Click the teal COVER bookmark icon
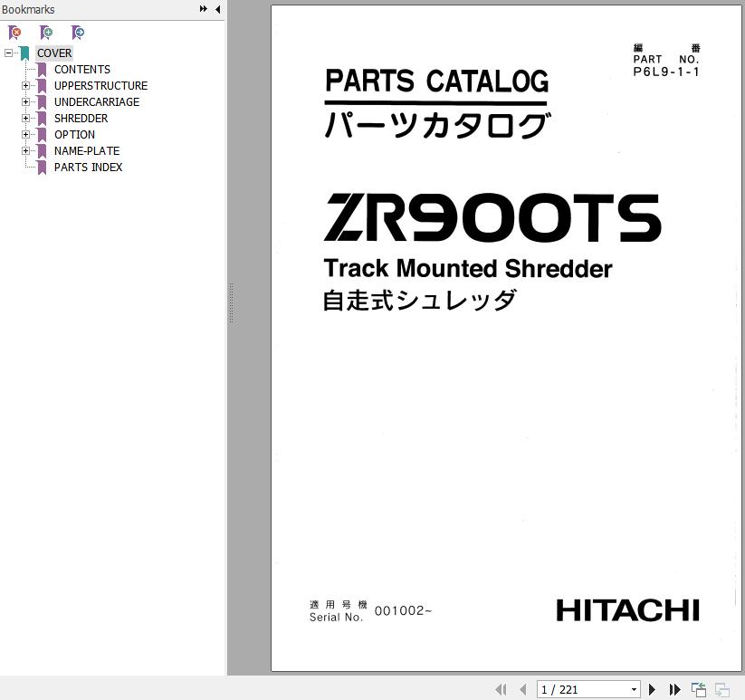The height and width of the screenshot is (700, 745). click(24, 53)
